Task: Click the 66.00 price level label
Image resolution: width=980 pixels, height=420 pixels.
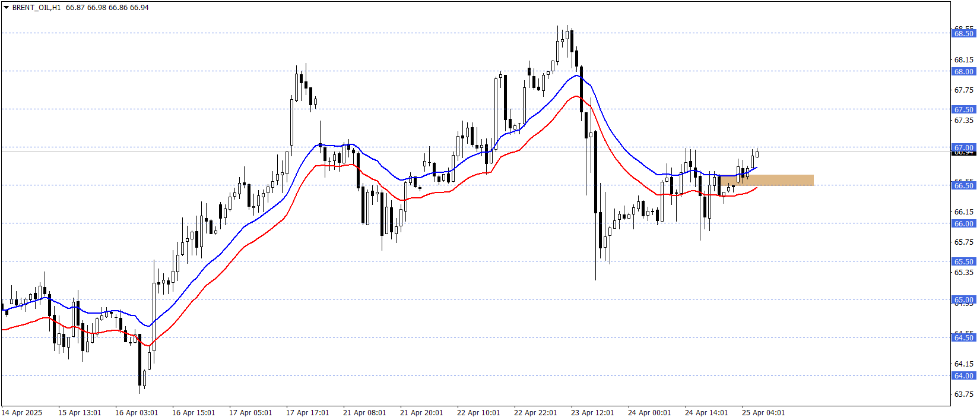Action: tap(963, 223)
